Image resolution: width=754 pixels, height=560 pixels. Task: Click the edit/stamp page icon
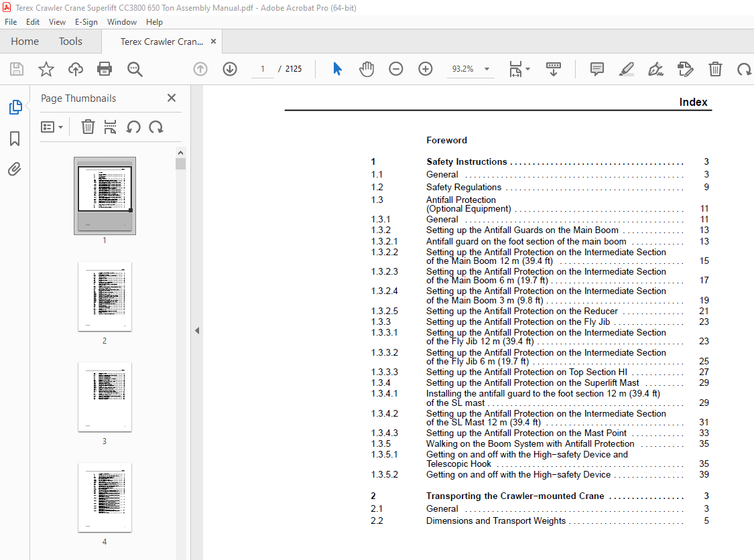(685, 69)
